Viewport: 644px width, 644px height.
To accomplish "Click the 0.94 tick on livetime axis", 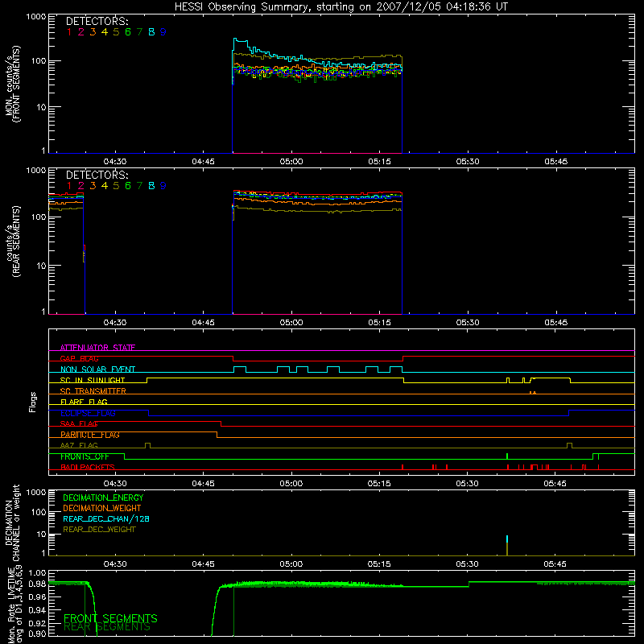I will tap(37, 609).
